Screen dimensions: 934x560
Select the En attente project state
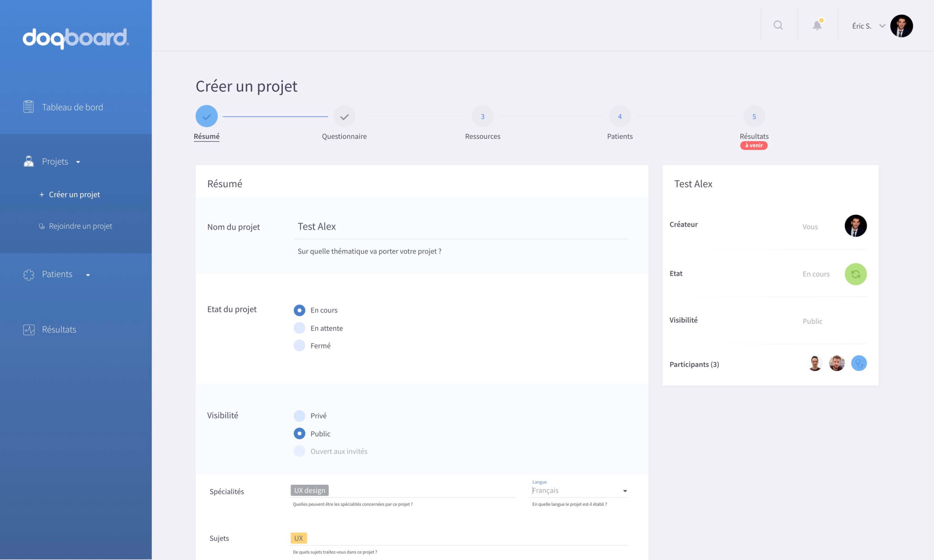[x=300, y=327]
